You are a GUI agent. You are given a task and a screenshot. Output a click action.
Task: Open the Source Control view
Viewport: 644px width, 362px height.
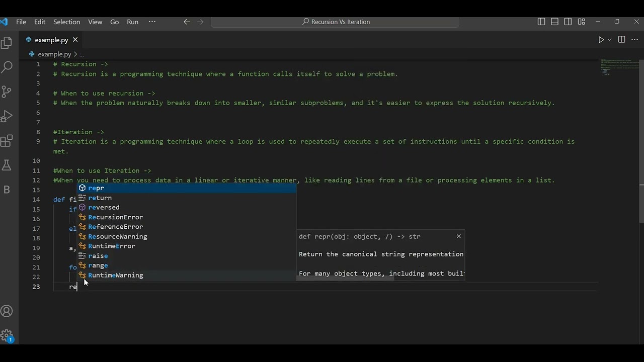pos(7,92)
